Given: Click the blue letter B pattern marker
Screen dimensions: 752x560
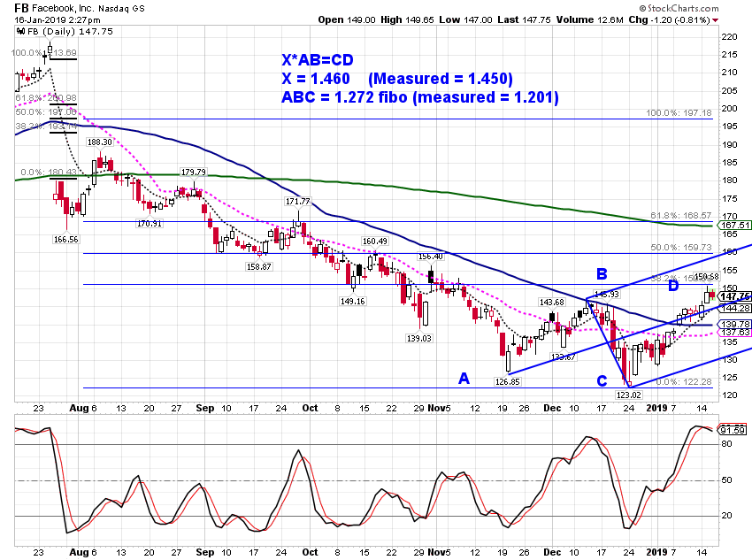Looking at the screenshot, I should (x=602, y=273).
